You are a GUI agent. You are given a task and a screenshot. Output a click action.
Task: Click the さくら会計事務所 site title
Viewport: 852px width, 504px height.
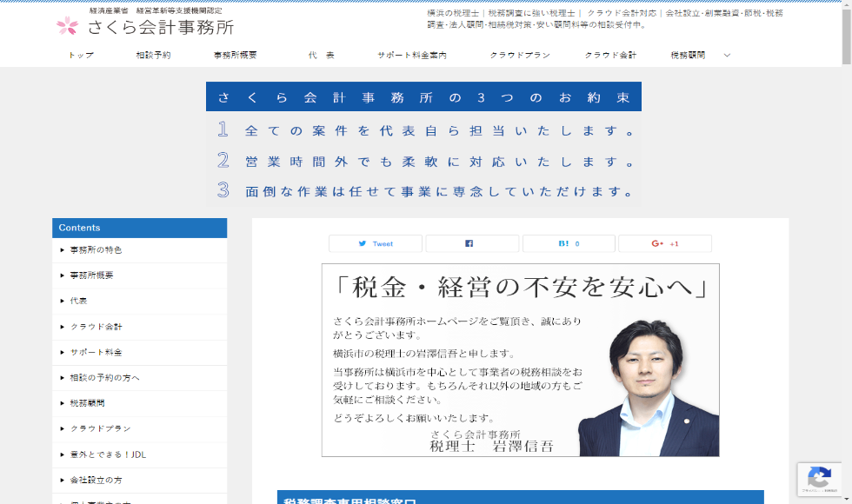click(x=161, y=27)
